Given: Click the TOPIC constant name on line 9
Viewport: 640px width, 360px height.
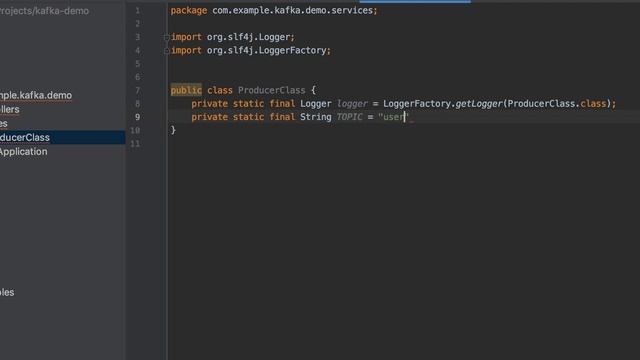Looking at the screenshot, I should tap(349, 117).
